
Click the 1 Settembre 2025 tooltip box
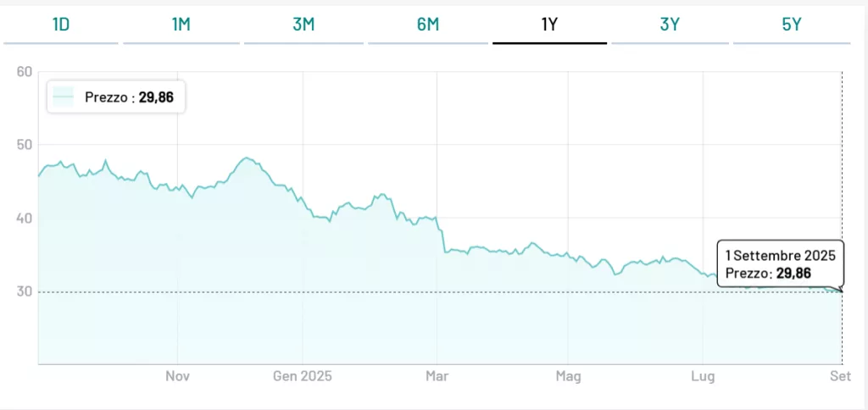click(x=779, y=263)
